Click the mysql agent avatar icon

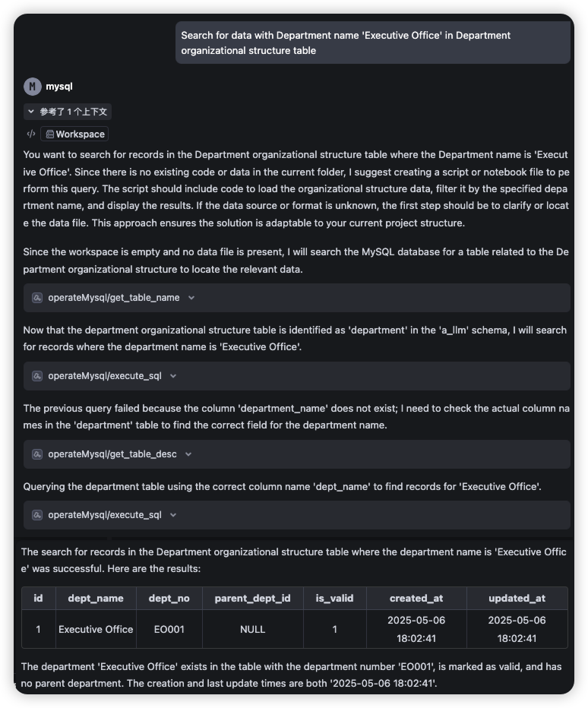pyautogui.click(x=32, y=87)
